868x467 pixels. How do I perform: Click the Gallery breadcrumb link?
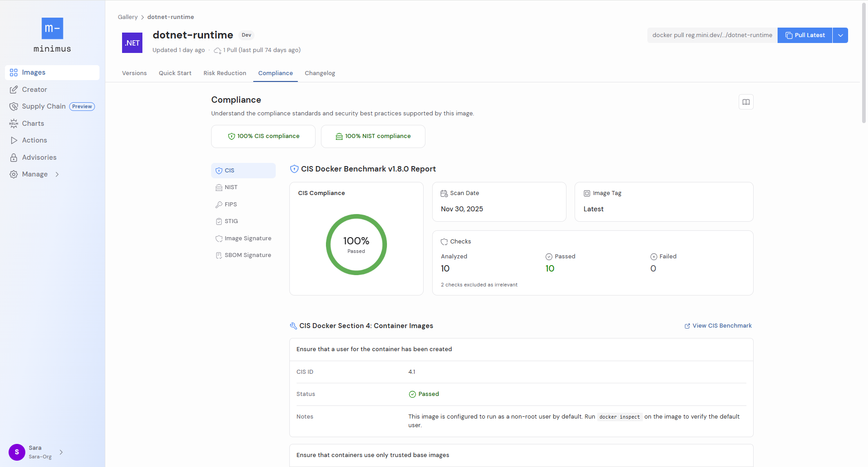127,17
